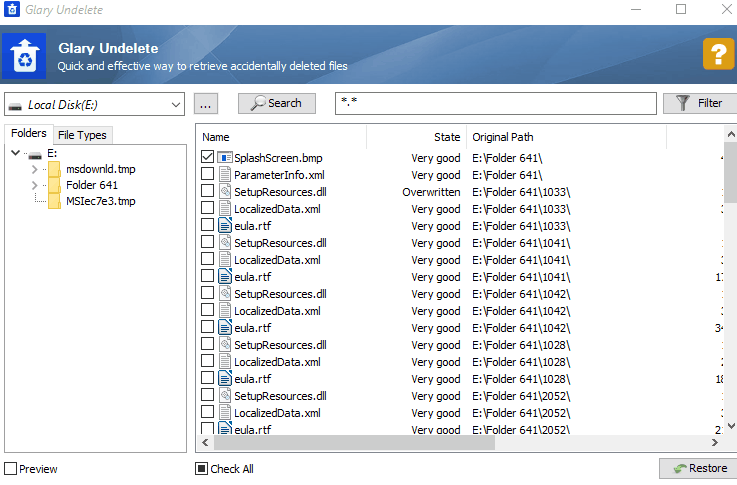Sort by the Original Path column header
The image size is (737, 485).
tap(566, 137)
